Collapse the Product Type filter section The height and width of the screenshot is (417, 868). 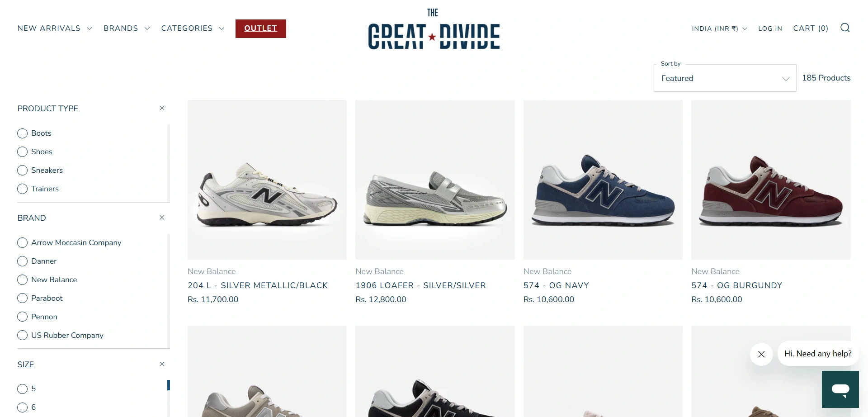click(162, 108)
